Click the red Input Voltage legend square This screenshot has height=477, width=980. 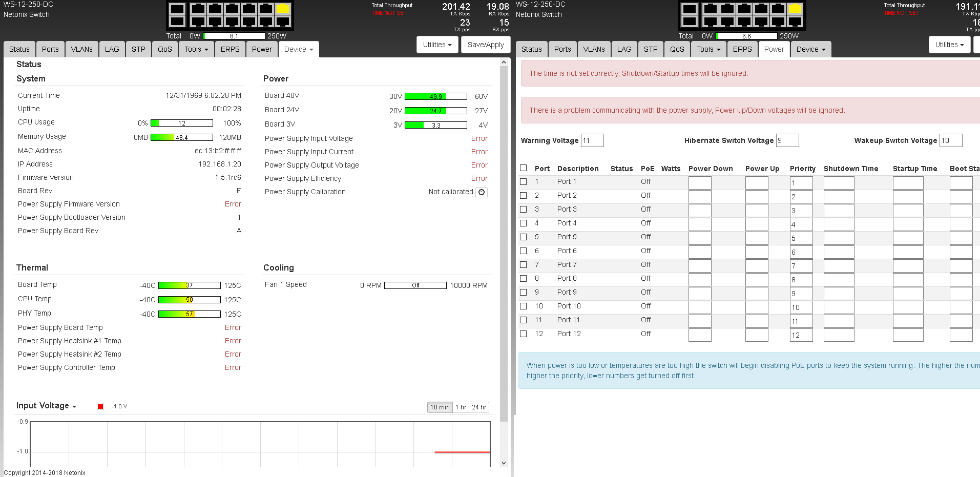(100, 406)
